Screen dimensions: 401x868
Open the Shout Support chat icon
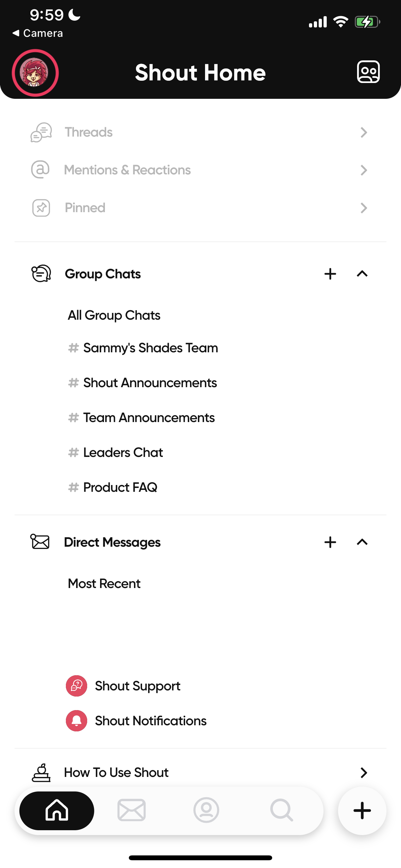pos(77,686)
